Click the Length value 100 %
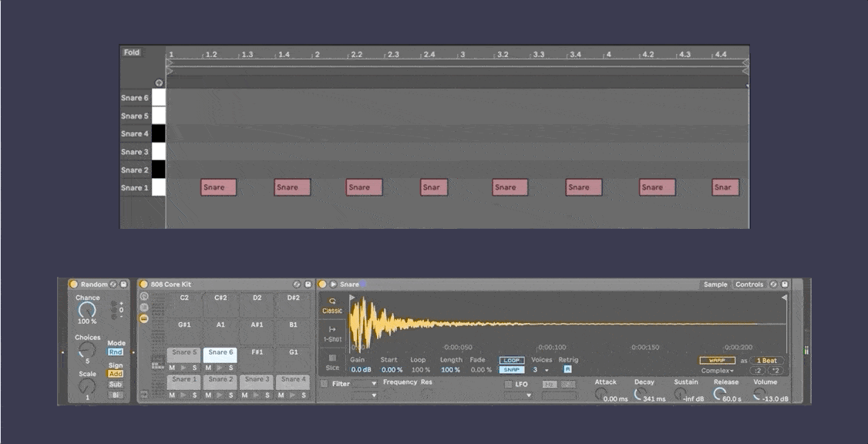 point(451,370)
